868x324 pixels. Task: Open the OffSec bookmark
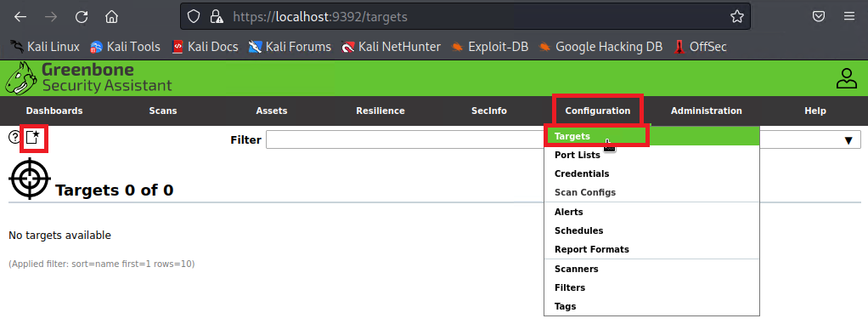tap(701, 47)
